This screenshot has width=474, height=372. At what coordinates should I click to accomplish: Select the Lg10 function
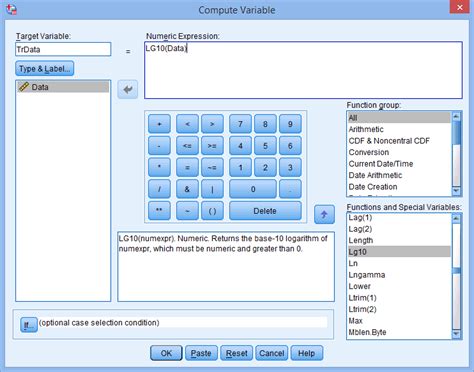click(x=399, y=252)
